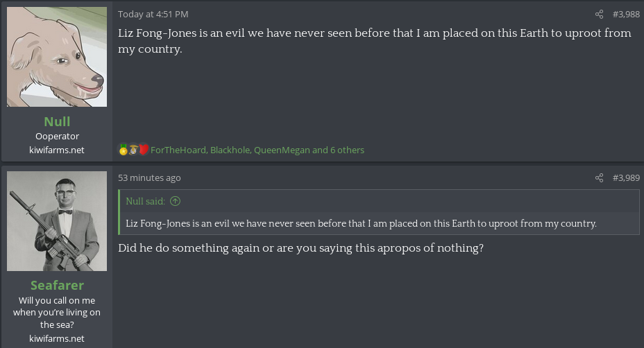Screen dimensions: 644x348
Task: Open Null's user profile name
Action: tap(57, 122)
